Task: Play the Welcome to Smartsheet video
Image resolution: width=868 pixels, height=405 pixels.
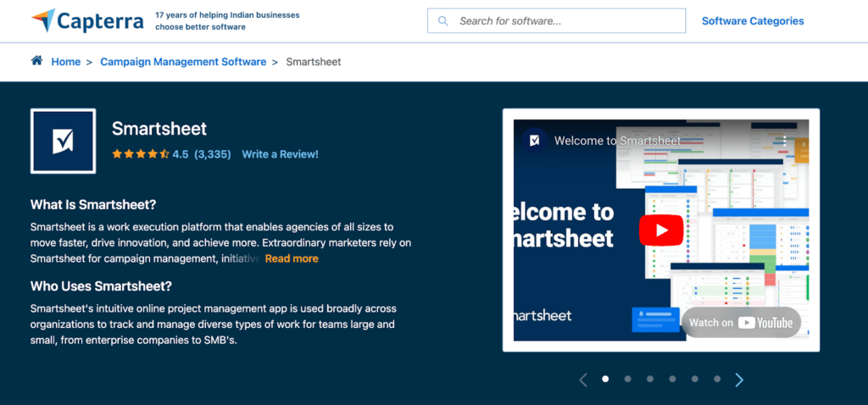Action: click(x=661, y=230)
